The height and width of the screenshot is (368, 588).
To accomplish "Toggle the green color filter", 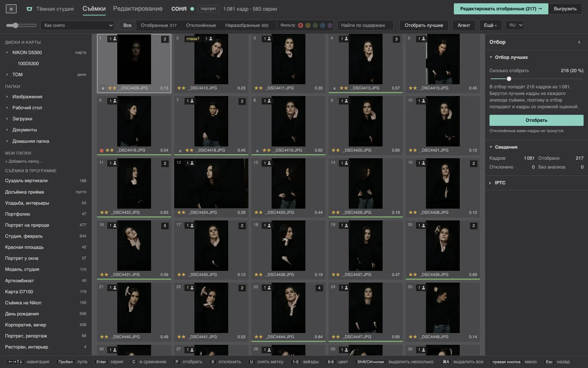I will click(315, 25).
